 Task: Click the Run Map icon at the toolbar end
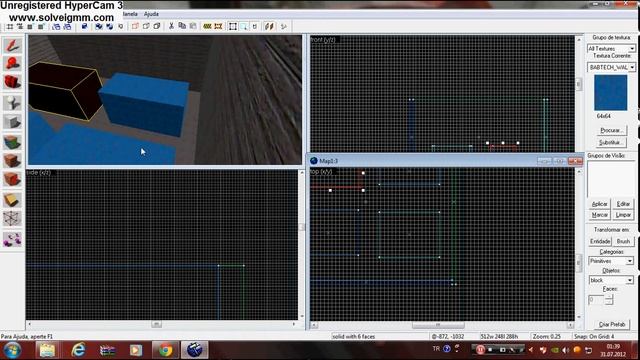tap(284, 27)
